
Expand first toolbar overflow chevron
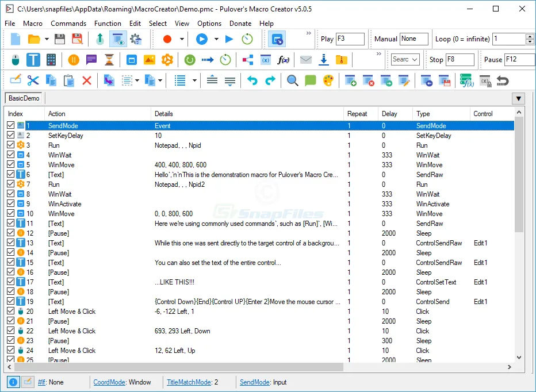(309, 33)
